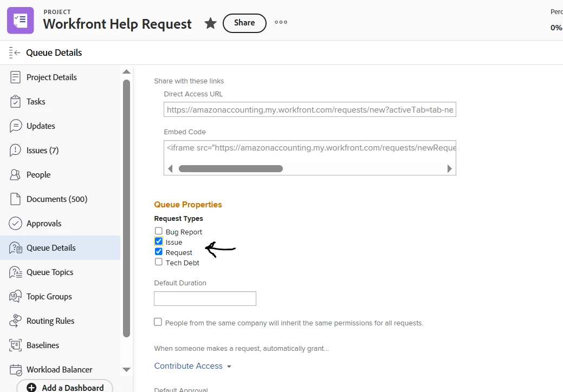Collapse the left panel with the arrow icon
The image size is (563, 392).
point(15,53)
